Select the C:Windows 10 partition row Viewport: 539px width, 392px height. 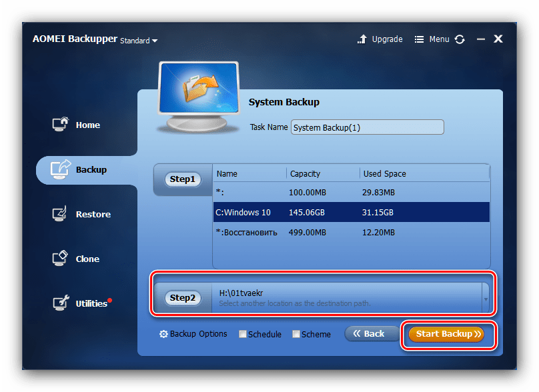pos(351,213)
